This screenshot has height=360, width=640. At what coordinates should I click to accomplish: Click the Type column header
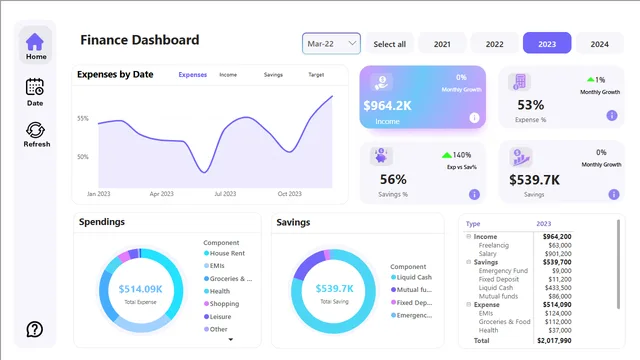coord(473,224)
